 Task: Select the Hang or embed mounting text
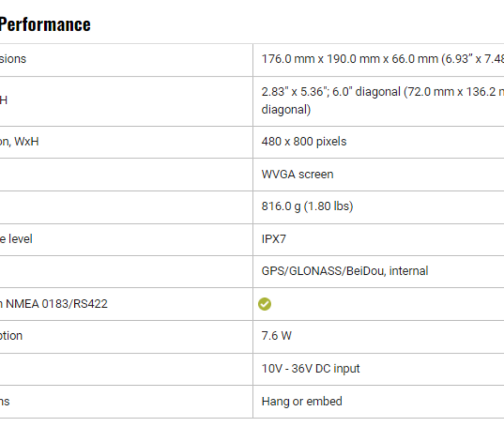point(302,401)
